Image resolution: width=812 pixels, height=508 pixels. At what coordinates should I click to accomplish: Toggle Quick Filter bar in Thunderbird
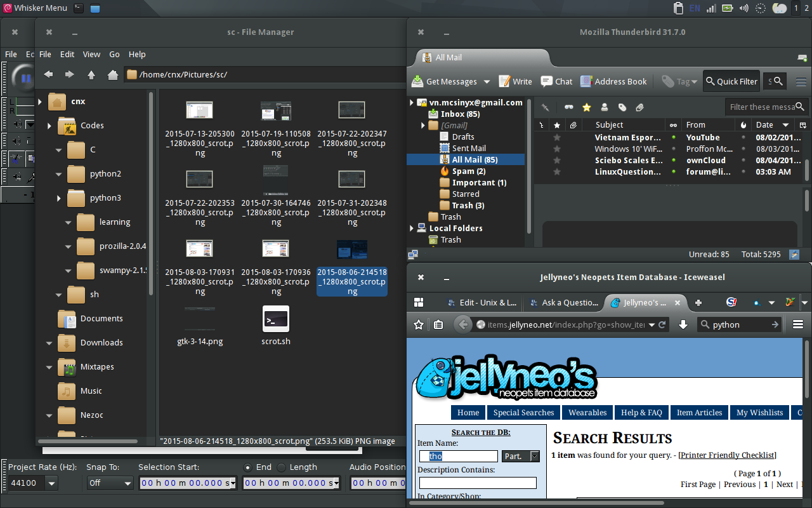click(x=731, y=81)
